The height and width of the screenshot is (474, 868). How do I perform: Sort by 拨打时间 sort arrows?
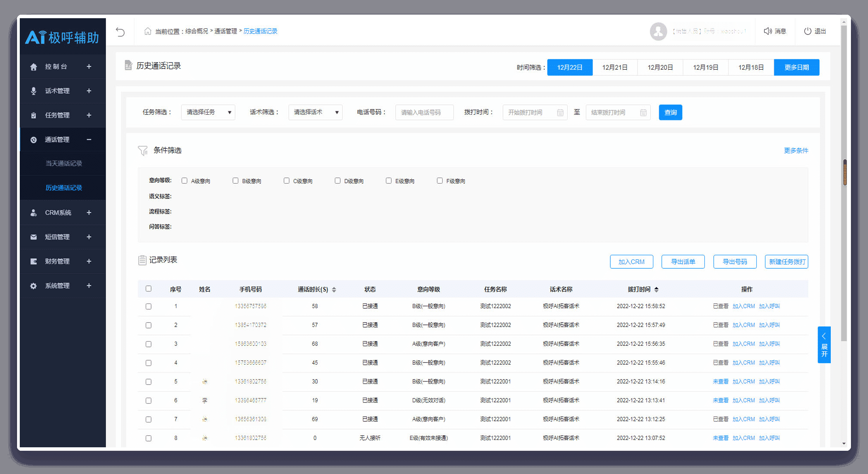click(x=656, y=290)
